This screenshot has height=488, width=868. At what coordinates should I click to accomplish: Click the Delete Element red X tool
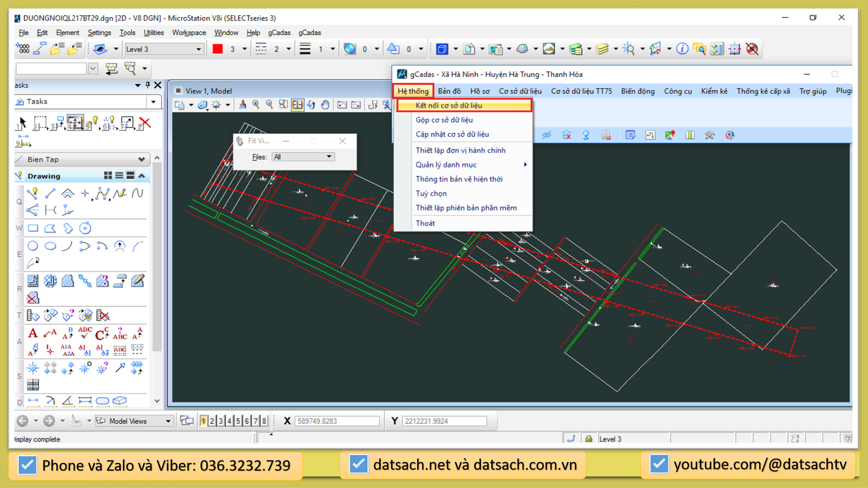tap(145, 123)
